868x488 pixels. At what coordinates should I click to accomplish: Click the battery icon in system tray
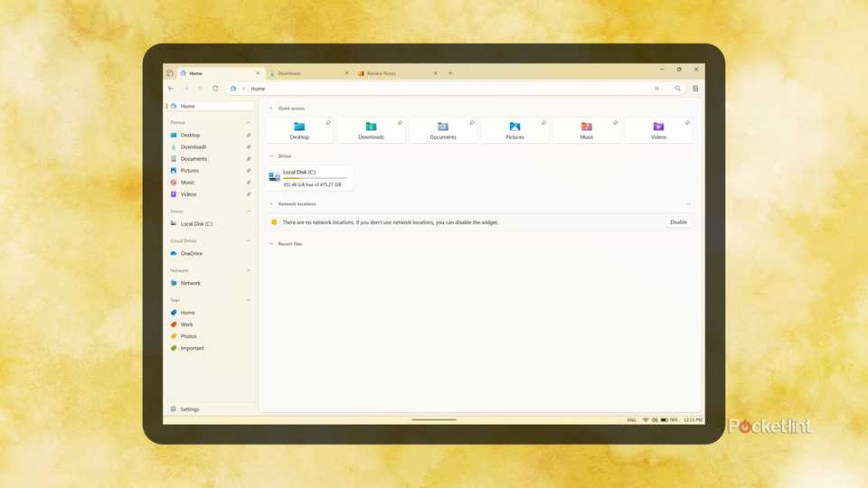click(x=664, y=420)
